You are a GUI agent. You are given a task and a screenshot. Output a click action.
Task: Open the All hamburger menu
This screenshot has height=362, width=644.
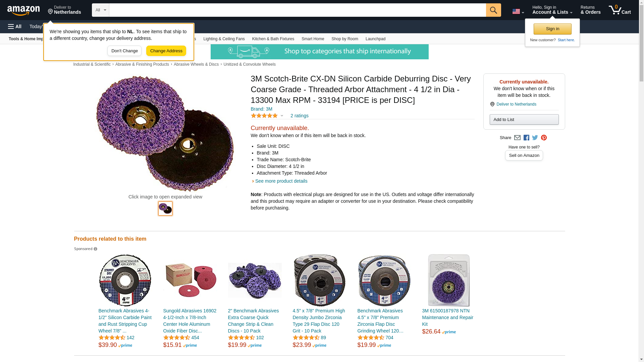15,26
